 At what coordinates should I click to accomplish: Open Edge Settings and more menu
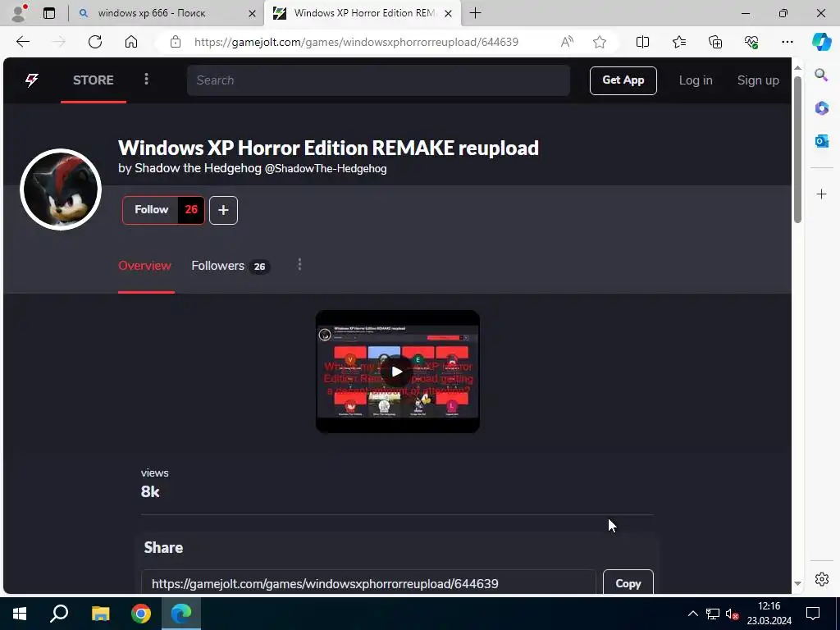(x=787, y=42)
